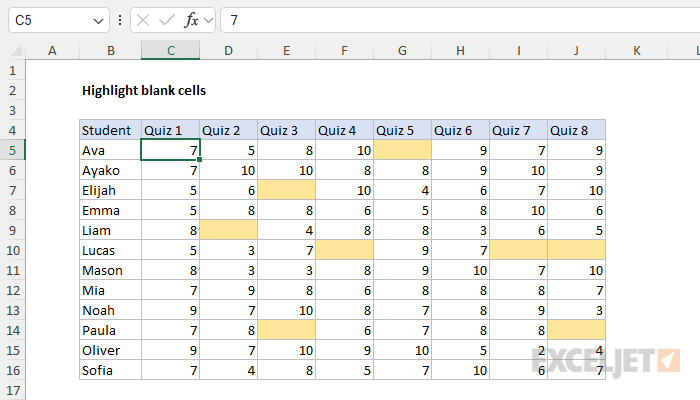Screen dimensions: 700x400
Task: Click the fill handle of selected cell C5
Action: pos(199,159)
